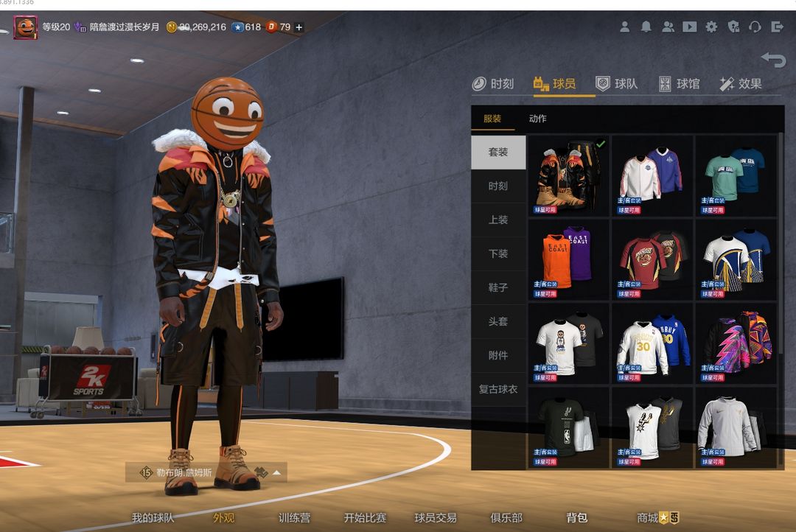Open 背包 in bottom navigation
Viewport: 796px width, 532px height.
[x=577, y=518]
